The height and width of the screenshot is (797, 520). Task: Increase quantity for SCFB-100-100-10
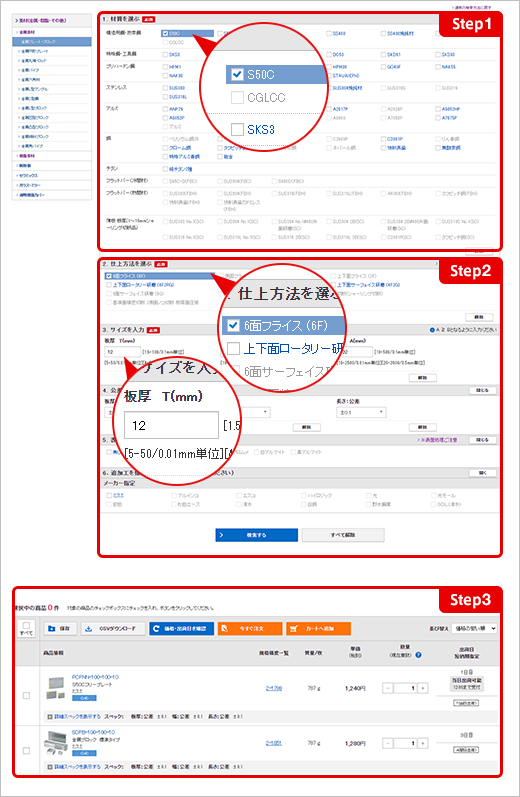coord(423,743)
